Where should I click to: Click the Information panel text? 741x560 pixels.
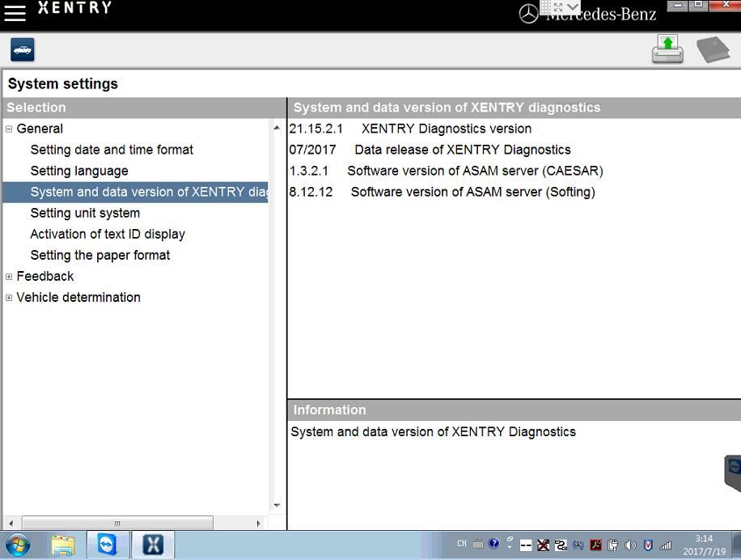click(x=433, y=432)
